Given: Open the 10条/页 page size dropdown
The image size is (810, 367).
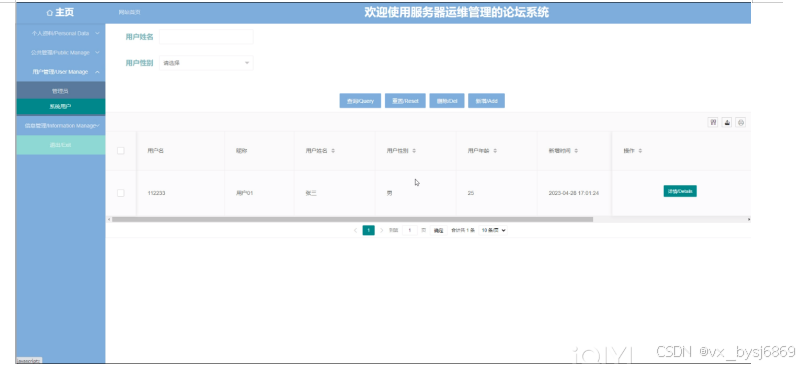Looking at the screenshot, I should click(493, 230).
